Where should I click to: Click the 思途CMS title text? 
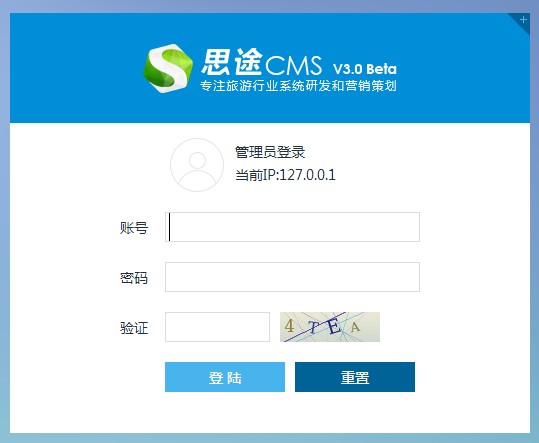pyautogui.click(x=262, y=62)
